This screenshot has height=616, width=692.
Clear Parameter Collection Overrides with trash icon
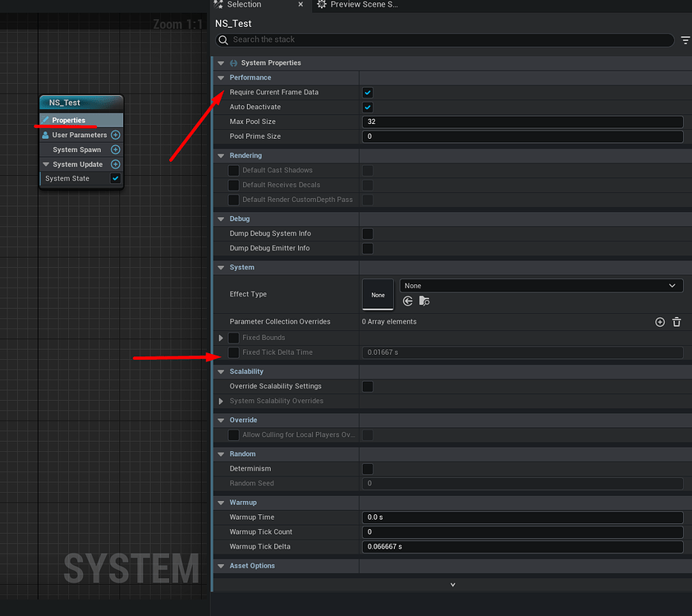(x=676, y=321)
